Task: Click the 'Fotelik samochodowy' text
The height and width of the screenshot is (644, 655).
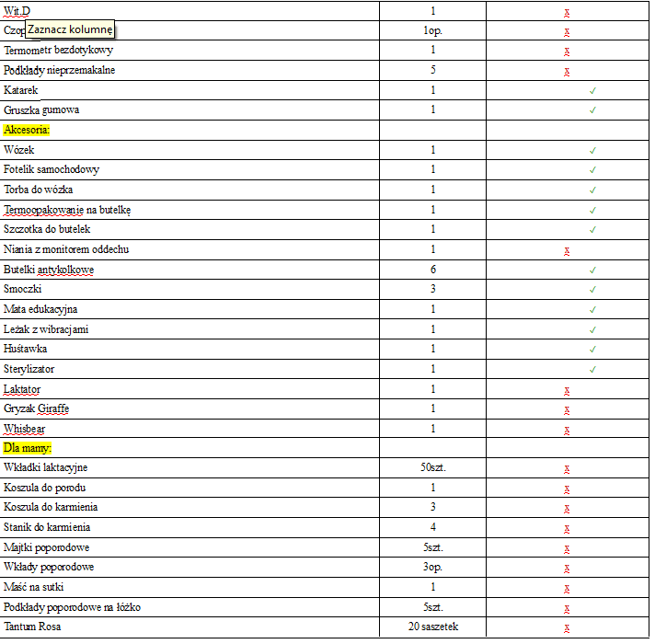Action: click(x=52, y=170)
